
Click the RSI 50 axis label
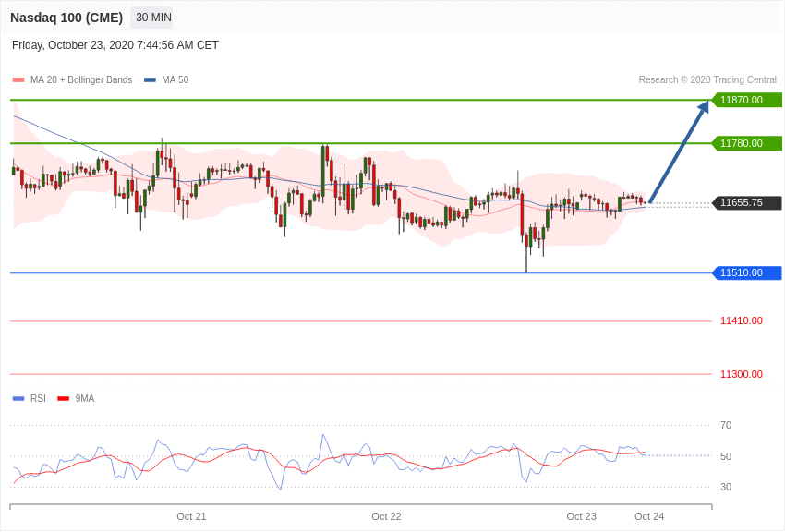pos(726,456)
